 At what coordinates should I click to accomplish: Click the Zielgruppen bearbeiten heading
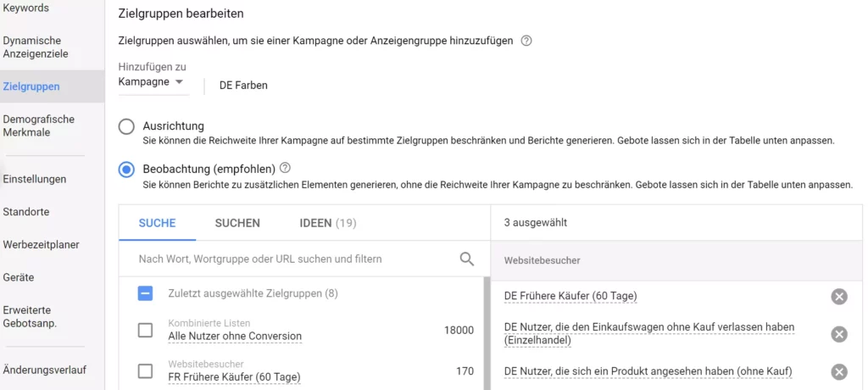pos(181,14)
